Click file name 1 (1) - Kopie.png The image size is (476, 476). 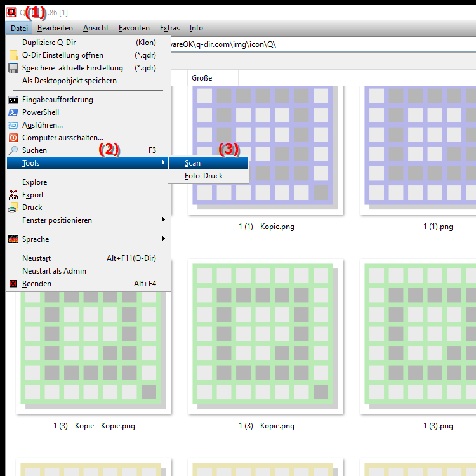point(267,227)
